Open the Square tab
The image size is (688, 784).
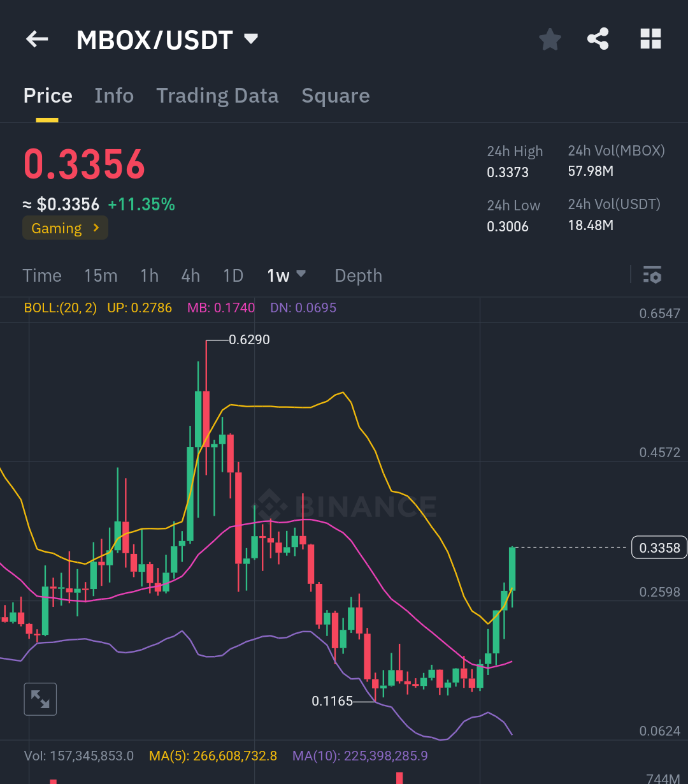[x=336, y=96]
